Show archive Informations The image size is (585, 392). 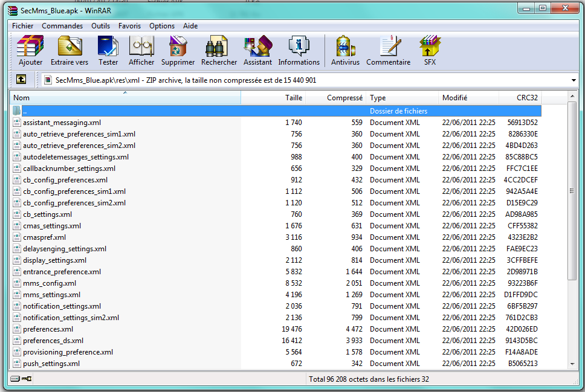pos(299,51)
